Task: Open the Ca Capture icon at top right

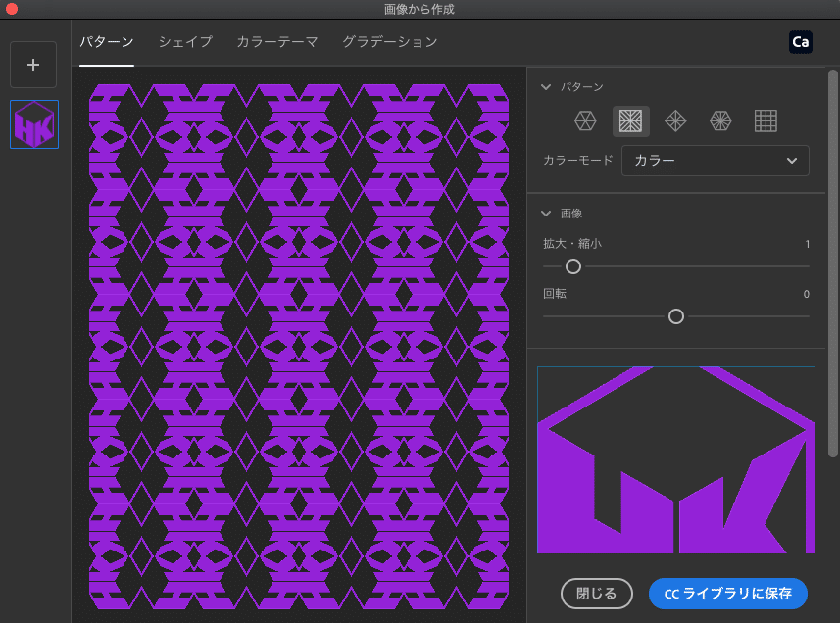Action: tap(801, 42)
